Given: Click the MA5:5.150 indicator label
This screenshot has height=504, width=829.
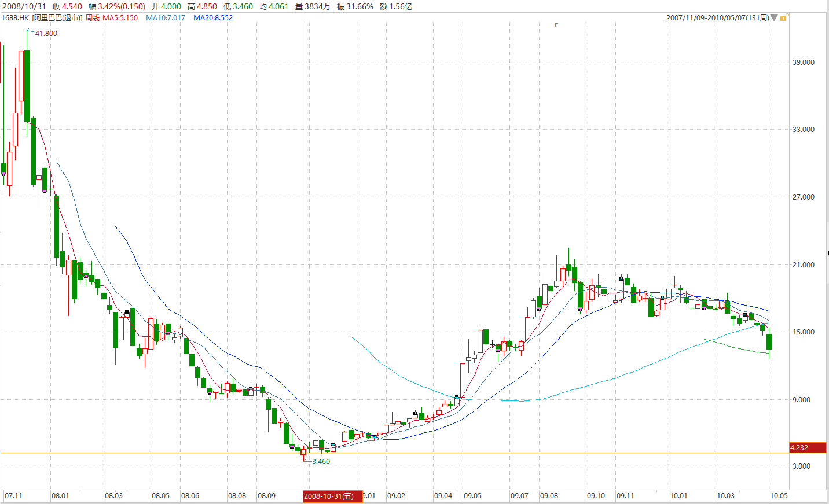Looking at the screenshot, I should click(120, 18).
